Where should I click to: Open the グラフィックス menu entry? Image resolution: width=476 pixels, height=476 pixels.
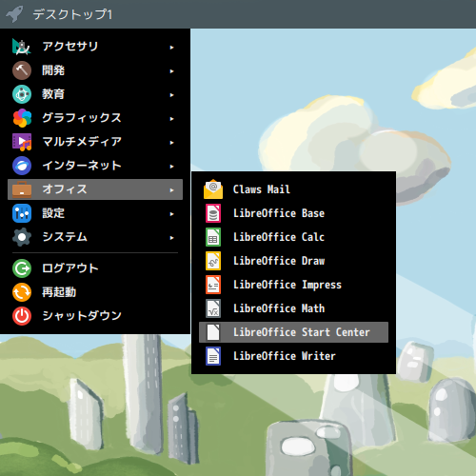click(95, 118)
